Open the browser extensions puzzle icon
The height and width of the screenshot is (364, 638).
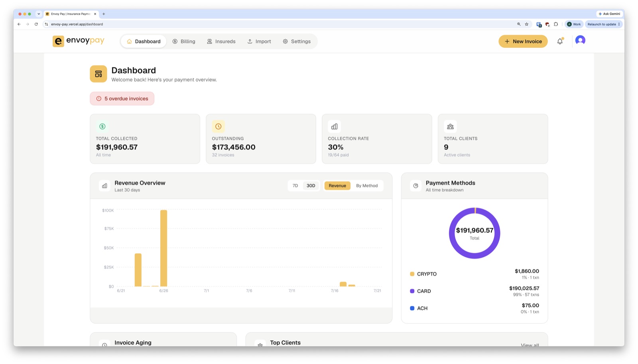point(556,24)
